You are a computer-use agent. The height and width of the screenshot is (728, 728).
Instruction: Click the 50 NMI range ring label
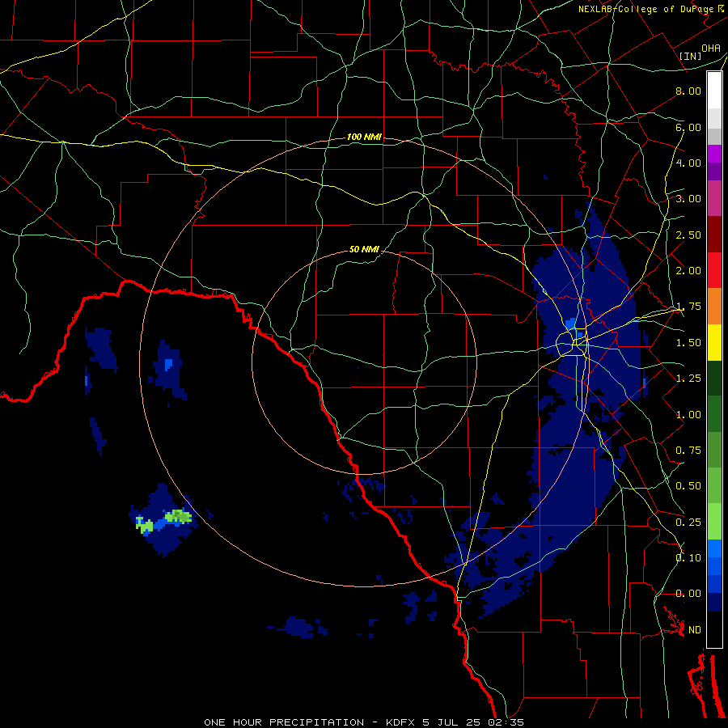[x=364, y=250]
